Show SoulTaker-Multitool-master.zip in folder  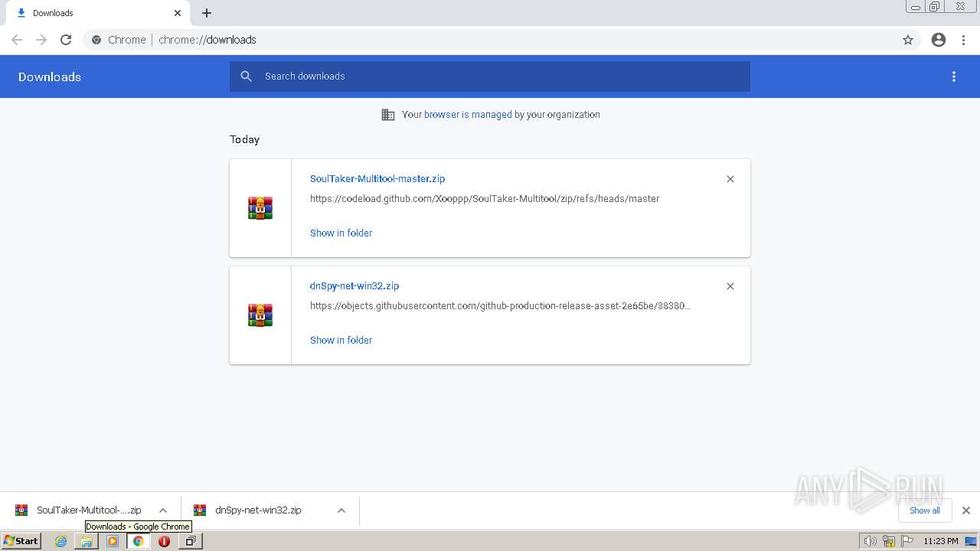pyautogui.click(x=341, y=233)
